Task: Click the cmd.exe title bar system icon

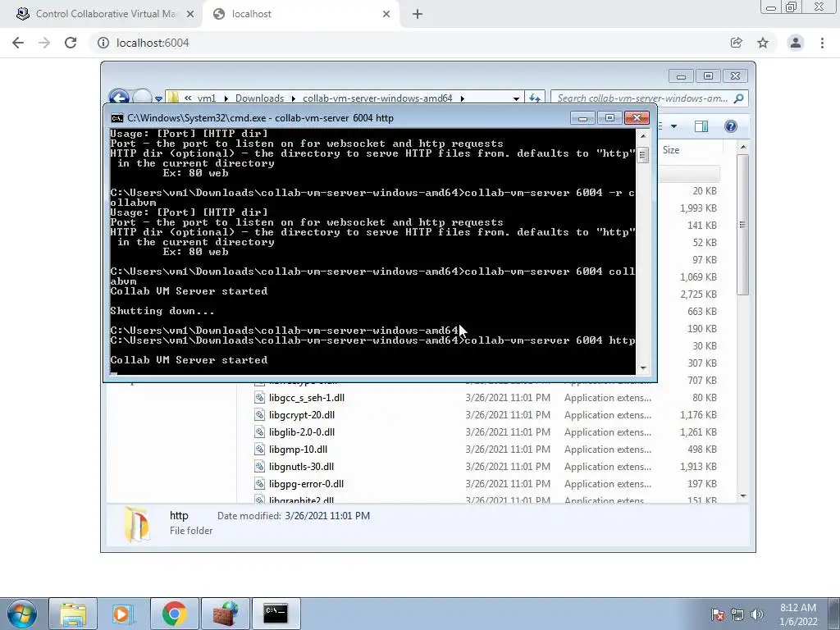Action: coord(116,118)
